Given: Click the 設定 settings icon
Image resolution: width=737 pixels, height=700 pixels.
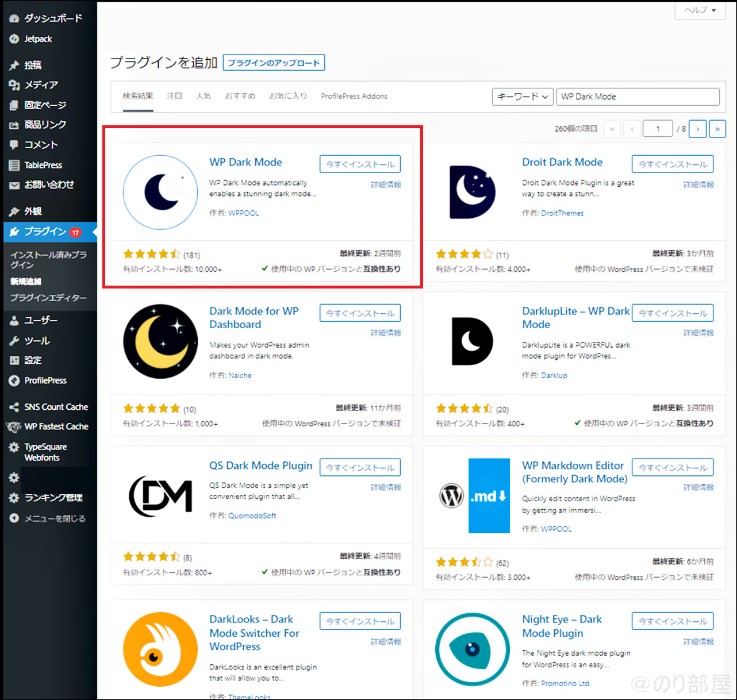Looking at the screenshot, I should pos(14,360).
